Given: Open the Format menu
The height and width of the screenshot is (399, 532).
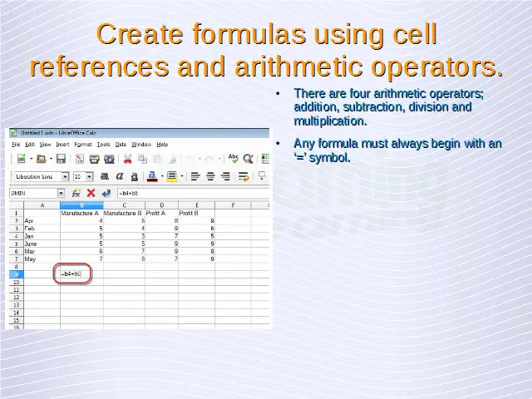Looking at the screenshot, I should 82,145.
